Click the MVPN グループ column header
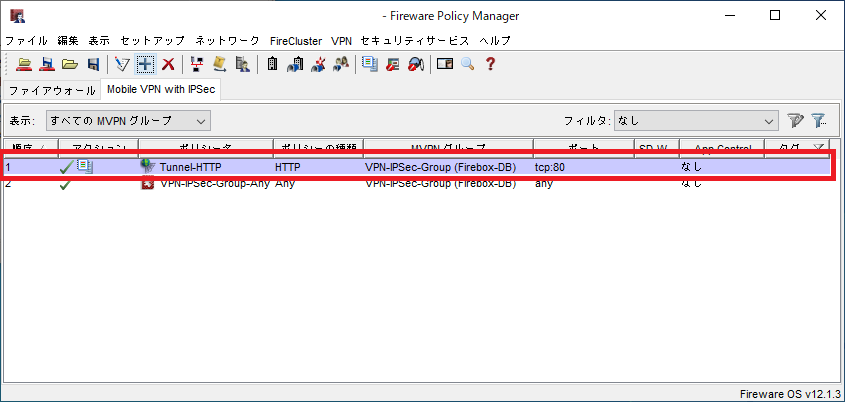The image size is (845, 402). 449,147
